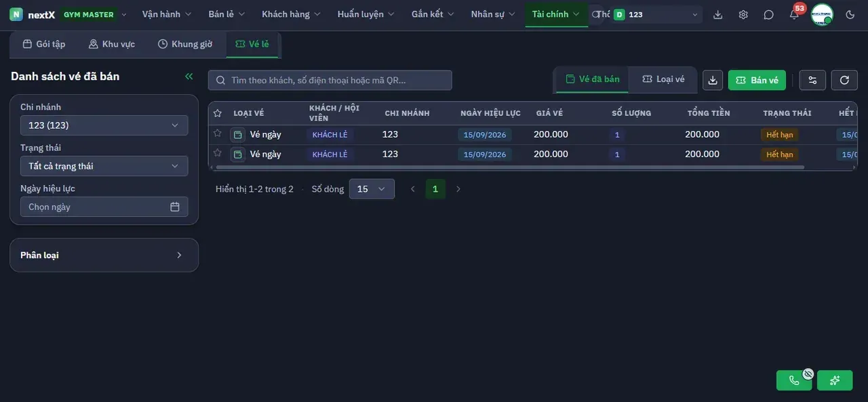Open the Tài chính menu
The width and height of the screenshot is (868, 402).
point(556,14)
